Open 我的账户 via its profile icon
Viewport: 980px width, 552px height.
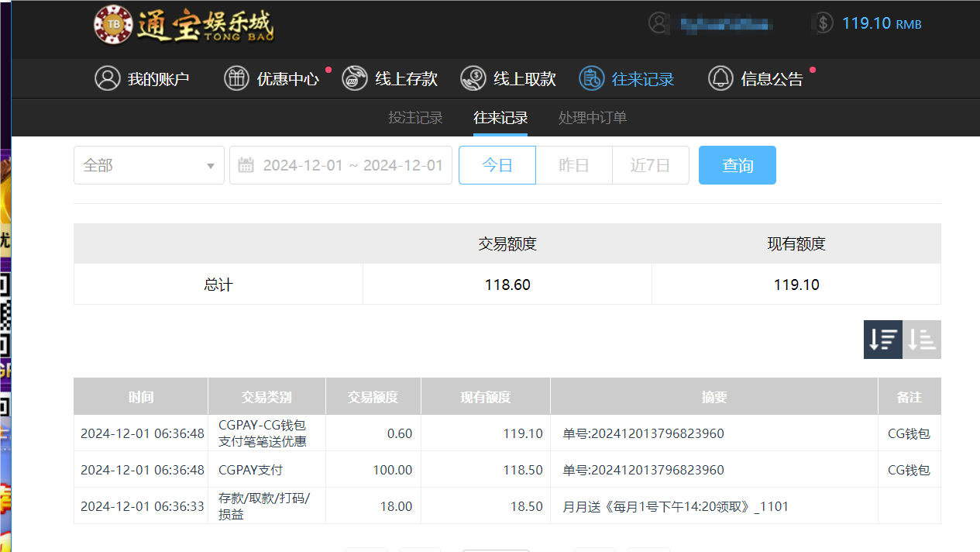coord(108,78)
